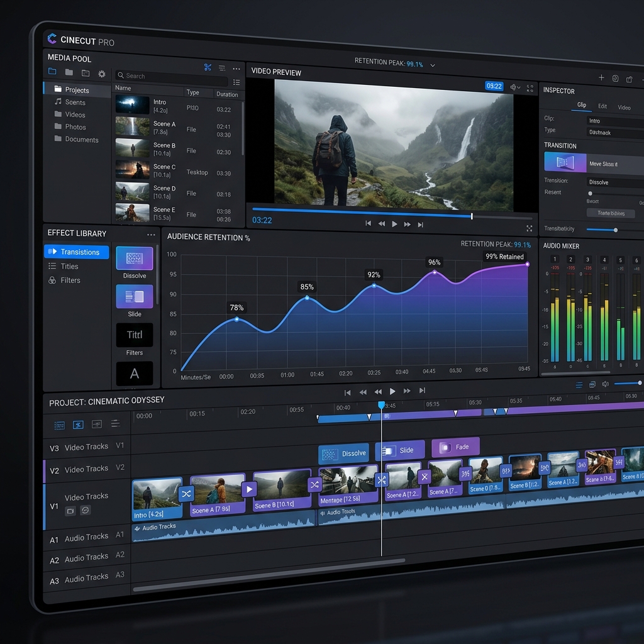
Task: Click the video preview progress bar handle
Action: pos(472,216)
